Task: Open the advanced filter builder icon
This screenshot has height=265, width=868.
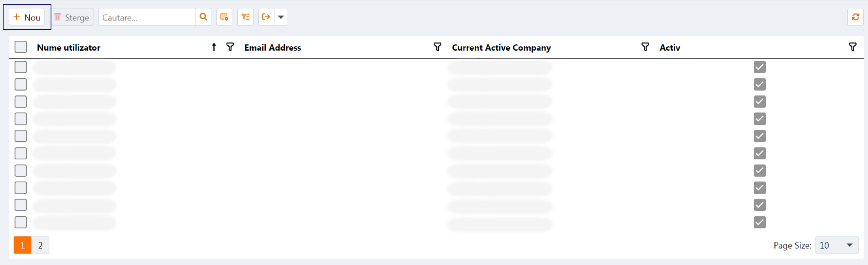Action: pos(245,17)
